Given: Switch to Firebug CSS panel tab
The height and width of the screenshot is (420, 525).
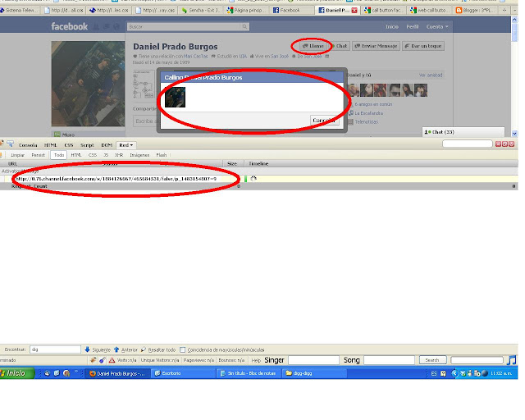Looking at the screenshot, I should click(x=69, y=145).
